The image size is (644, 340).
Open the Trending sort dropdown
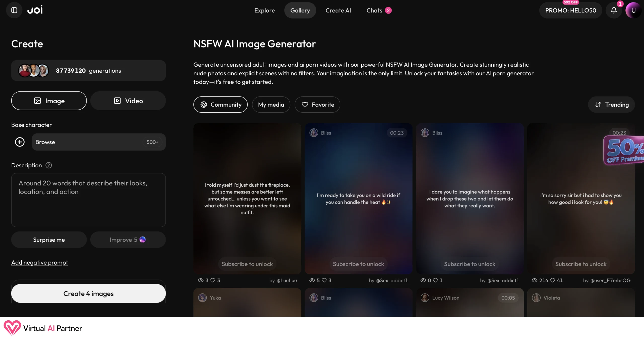[x=612, y=105]
